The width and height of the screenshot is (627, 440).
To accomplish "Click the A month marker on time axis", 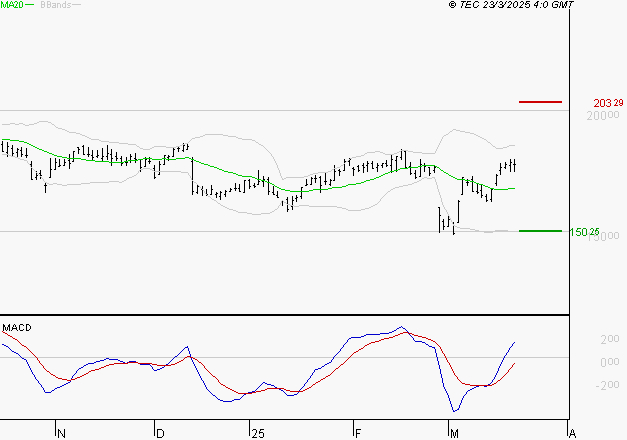I will [571, 433].
